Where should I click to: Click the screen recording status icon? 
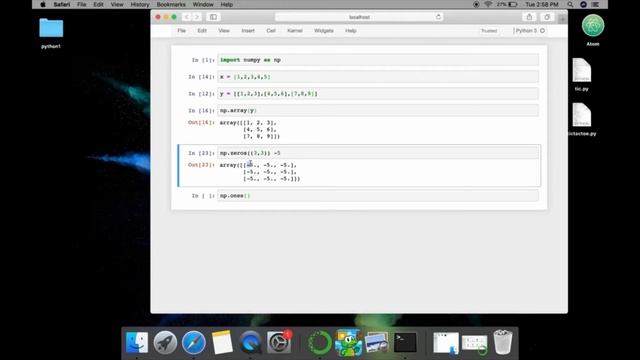click(476, 4)
